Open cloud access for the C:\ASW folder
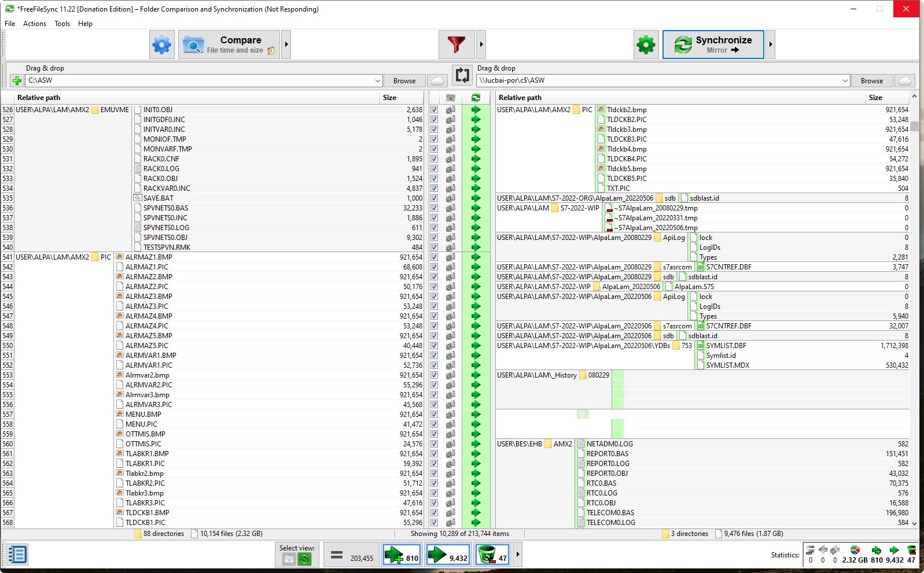 [438, 81]
